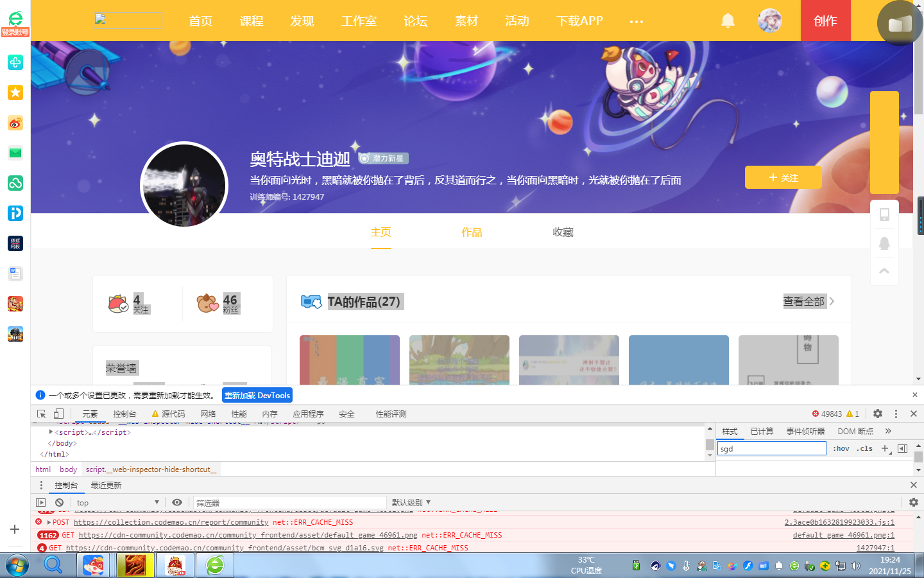Show more styles pane tabs with the chevron
The width and height of the screenshot is (924, 578).
(x=888, y=431)
